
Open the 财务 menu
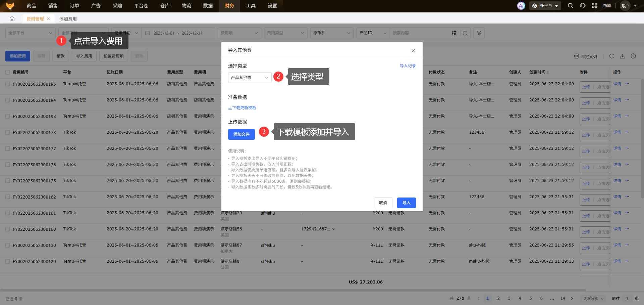pyautogui.click(x=229, y=6)
